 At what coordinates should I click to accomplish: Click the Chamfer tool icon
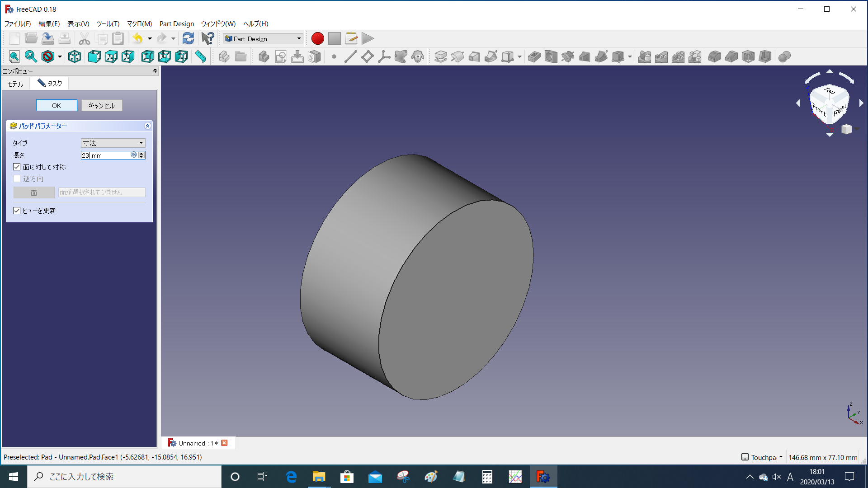(x=731, y=56)
